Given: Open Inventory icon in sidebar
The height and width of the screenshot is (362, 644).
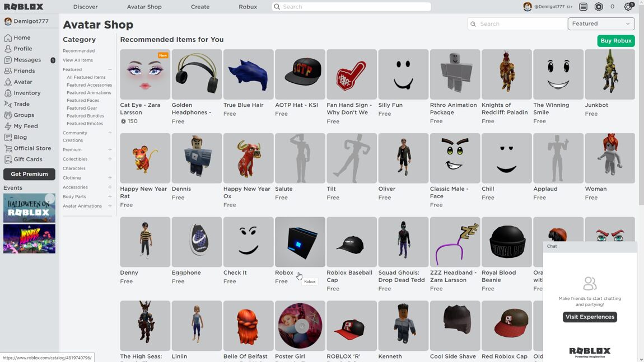Looking at the screenshot, I should tap(8, 93).
